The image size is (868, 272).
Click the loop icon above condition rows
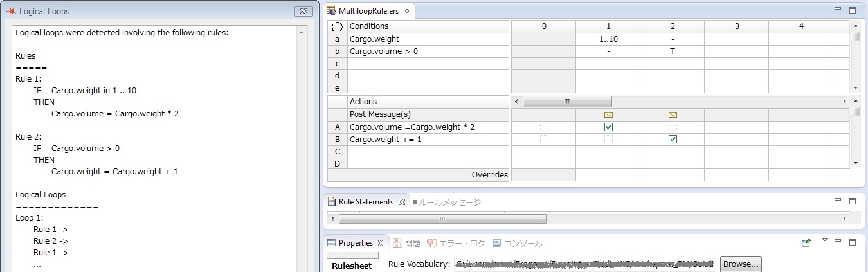click(337, 27)
